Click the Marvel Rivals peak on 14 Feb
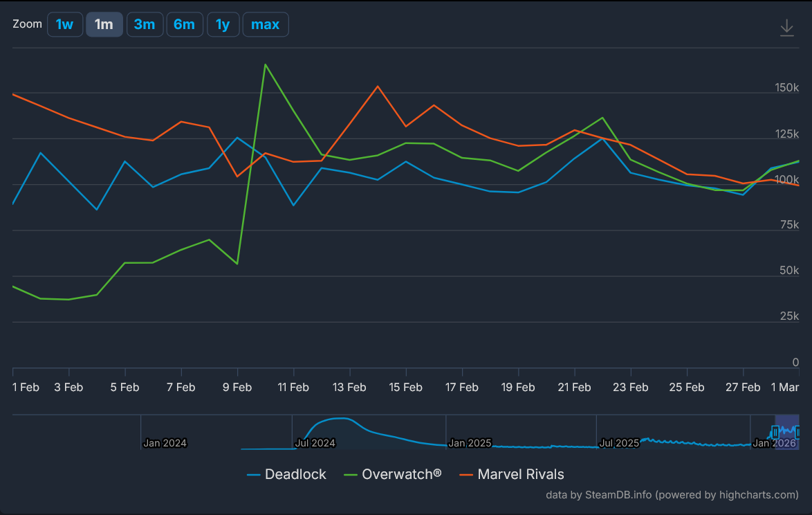The height and width of the screenshot is (515, 812). click(378, 87)
